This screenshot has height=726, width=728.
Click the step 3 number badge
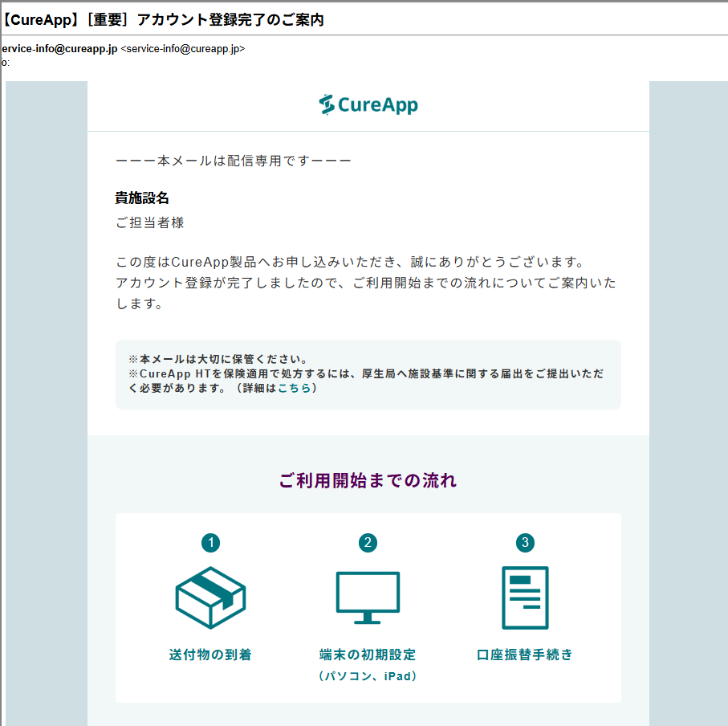tap(525, 543)
